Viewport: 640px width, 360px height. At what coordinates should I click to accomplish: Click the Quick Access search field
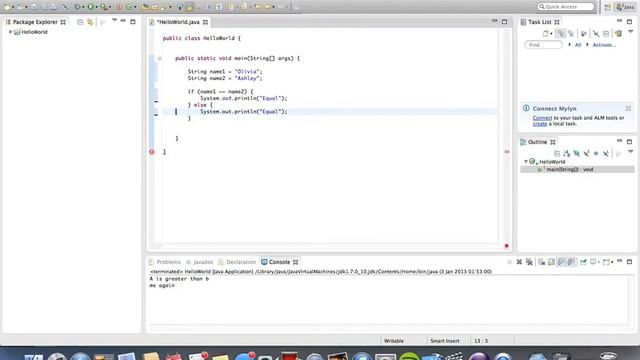pos(566,7)
